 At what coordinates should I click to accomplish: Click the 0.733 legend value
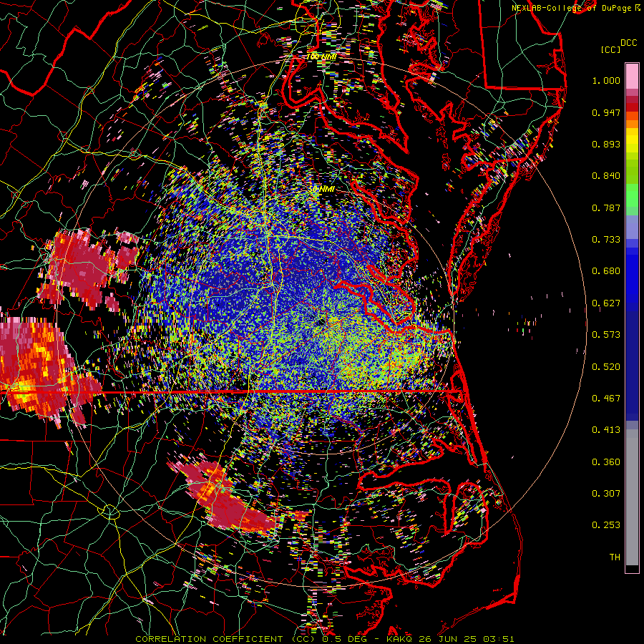pos(606,240)
